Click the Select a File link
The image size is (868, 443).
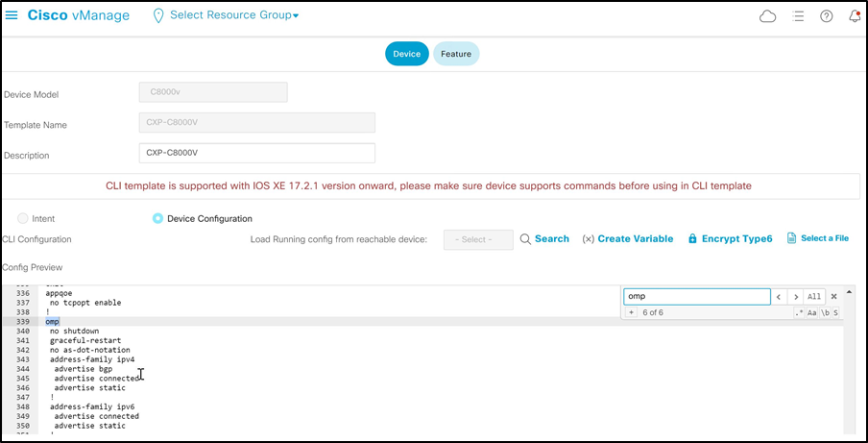tap(825, 238)
